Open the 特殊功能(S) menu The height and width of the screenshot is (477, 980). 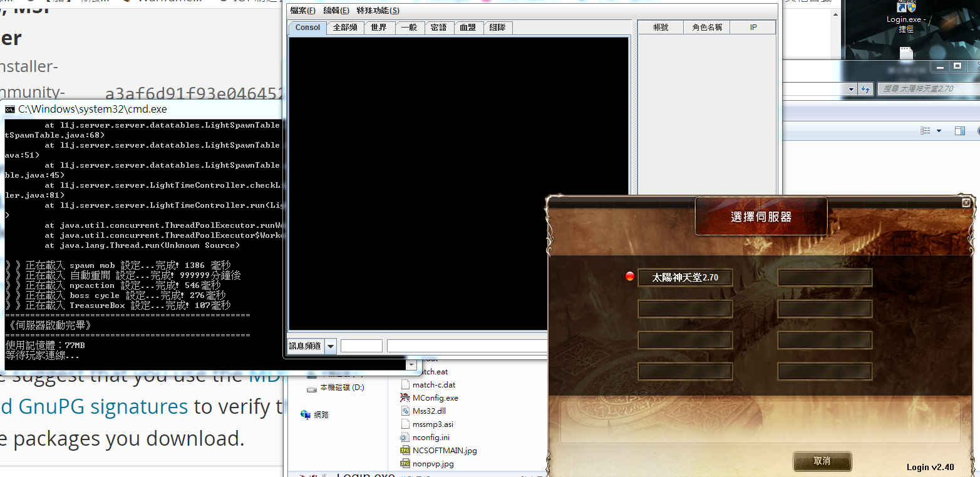tap(378, 11)
